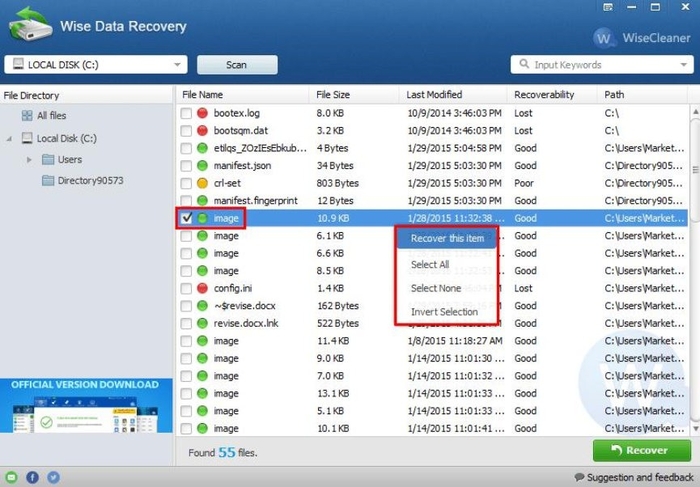Uncheck the highlighted image file checkbox
Image resolution: width=700 pixels, height=487 pixels.
click(186, 218)
